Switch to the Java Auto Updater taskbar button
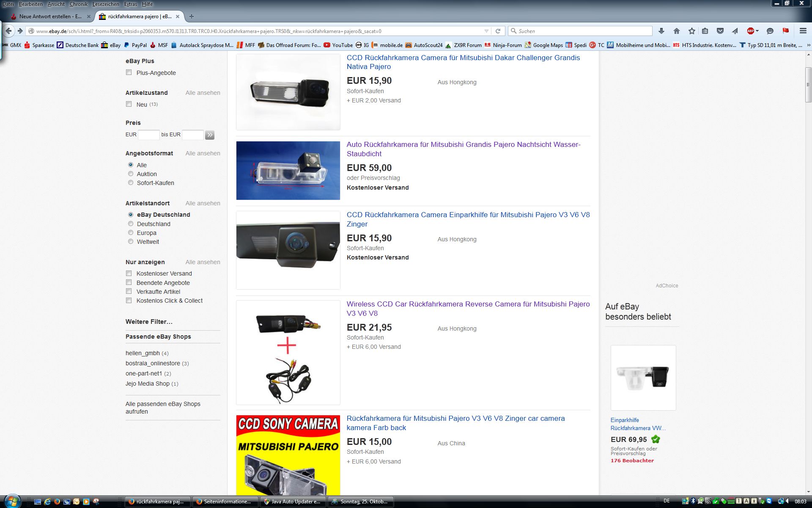The height and width of the screenshot is (508, 812). (293, 502)
